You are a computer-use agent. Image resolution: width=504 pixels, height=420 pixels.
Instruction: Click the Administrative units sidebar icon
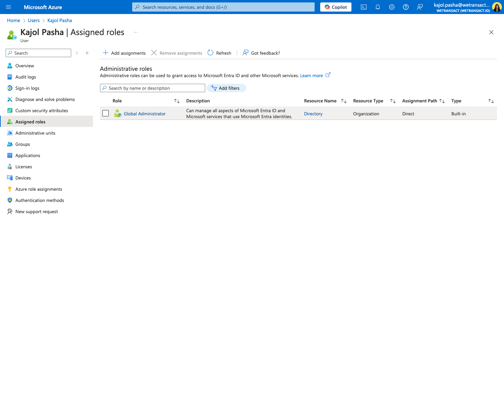[x=10, y=133]
